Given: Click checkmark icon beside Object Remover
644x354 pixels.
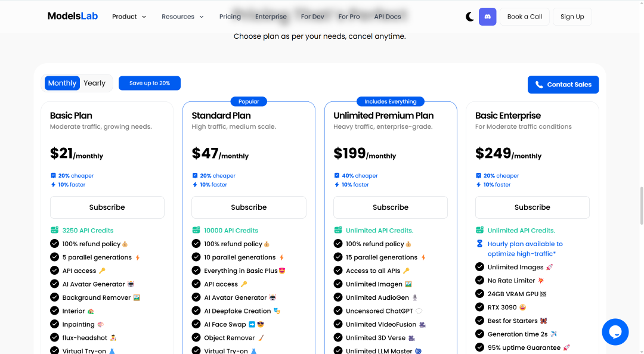Looking at the screenshot, I should click(196, 337).
